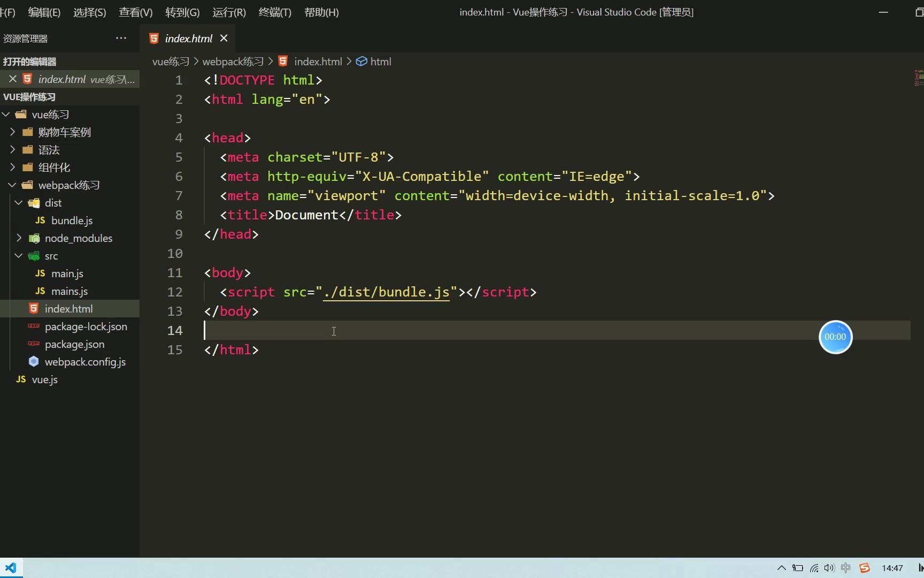Collapse the dist folder chevron
This screenshot has height=578, width=924.
[19, 203]
